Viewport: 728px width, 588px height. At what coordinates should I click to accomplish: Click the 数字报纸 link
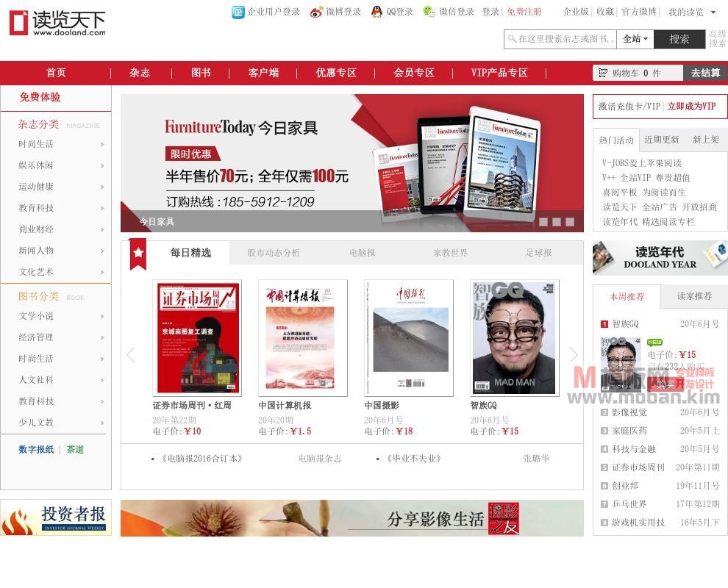[x=36, y=449]
